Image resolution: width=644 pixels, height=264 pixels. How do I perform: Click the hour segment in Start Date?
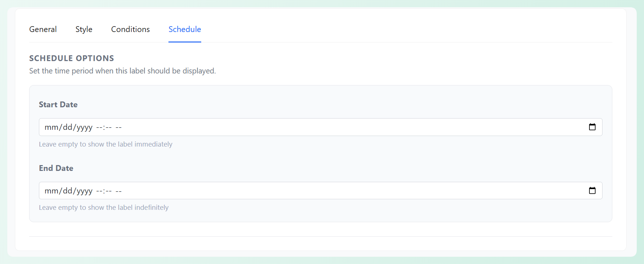coord(99,127)
